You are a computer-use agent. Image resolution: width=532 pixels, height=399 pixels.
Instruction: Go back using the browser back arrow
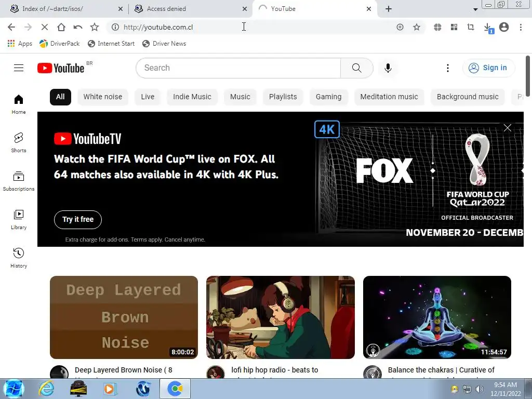(x=11, y=27)
